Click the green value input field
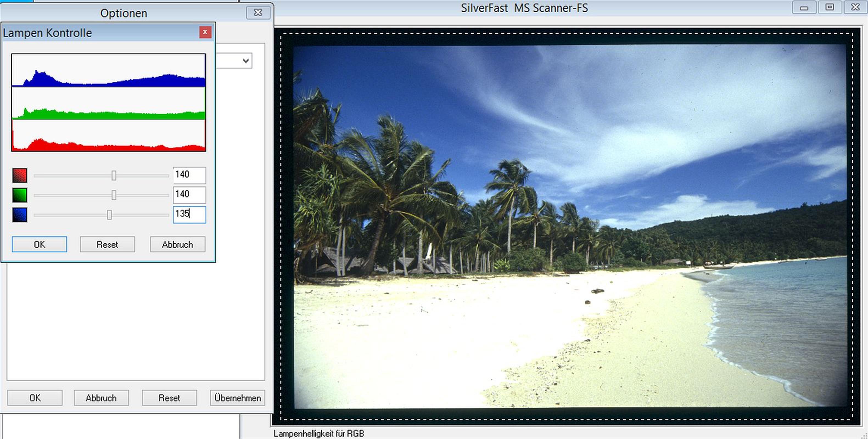Image resolution: width=868 pixels, height=439 pixels. (189, 195)
